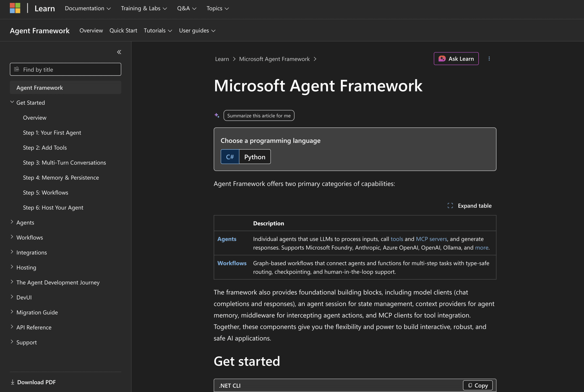Collapse the Get Started tree section
Screen dimensions: 584x392
[12, 102]
